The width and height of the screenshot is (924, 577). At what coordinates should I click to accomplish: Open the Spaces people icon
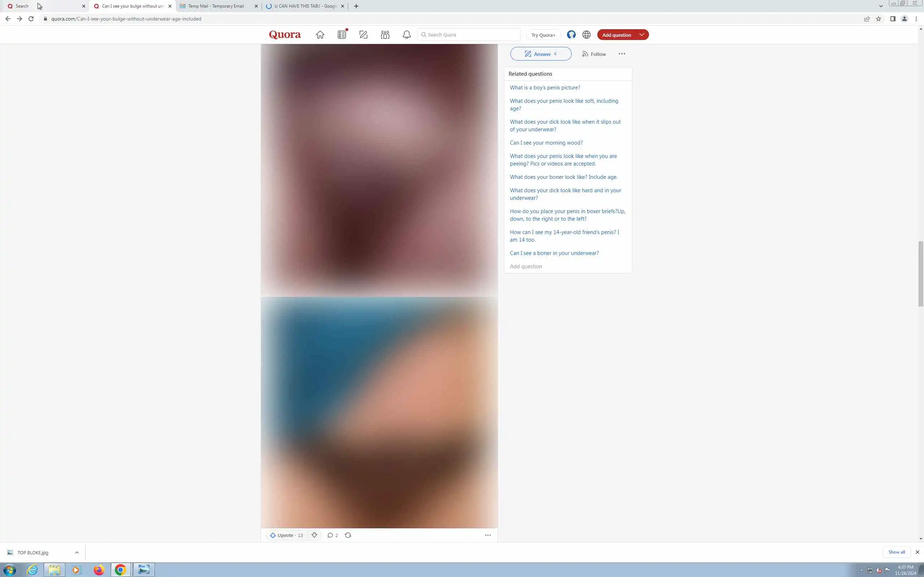tap(385, 35)
